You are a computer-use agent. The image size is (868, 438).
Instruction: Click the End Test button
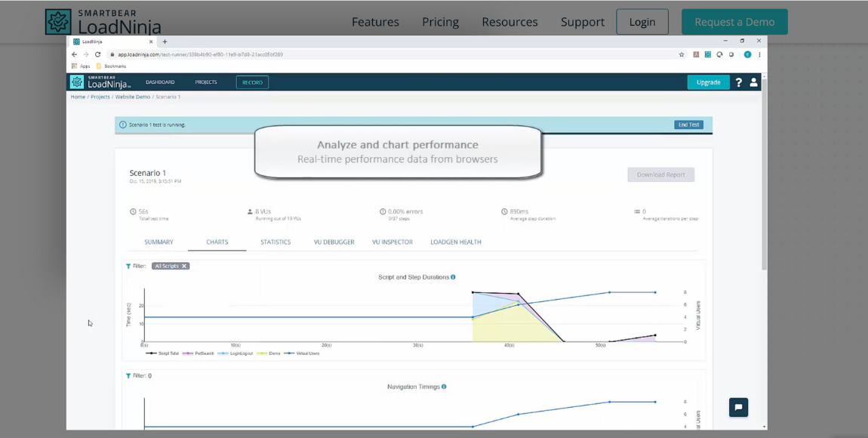point(688,124)
